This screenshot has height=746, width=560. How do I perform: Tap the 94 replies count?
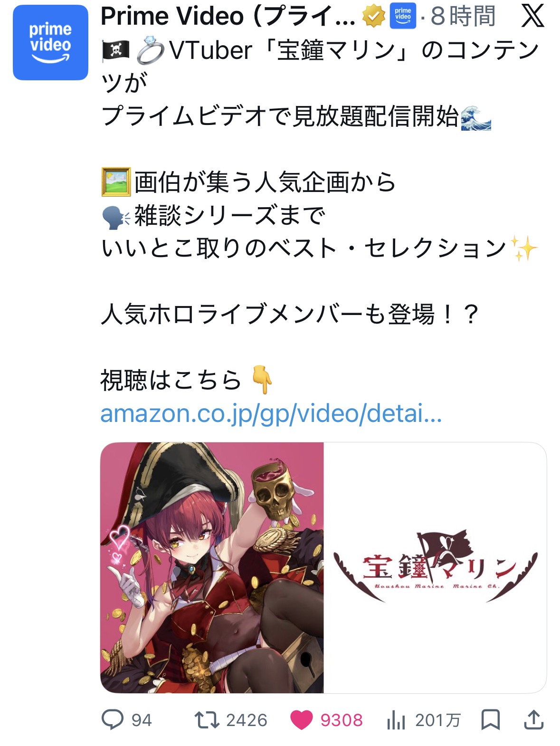tap(142, 720)
